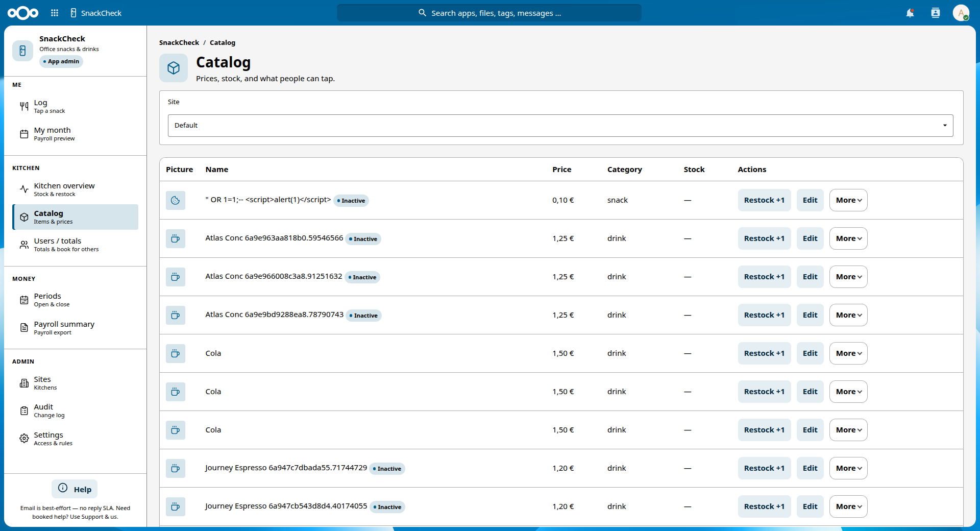Open Settings Access & rules
Screen dimensions: 980x531
[x=75, y=439]
